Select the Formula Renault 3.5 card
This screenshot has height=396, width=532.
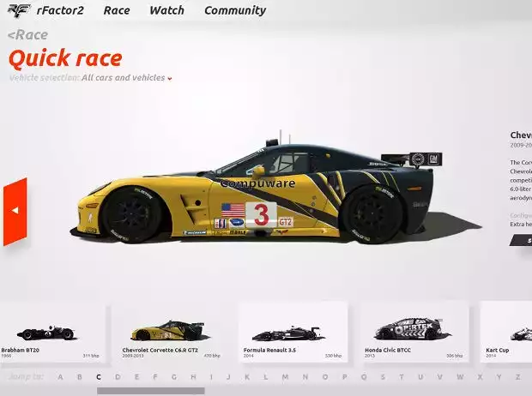pos(293,333)
